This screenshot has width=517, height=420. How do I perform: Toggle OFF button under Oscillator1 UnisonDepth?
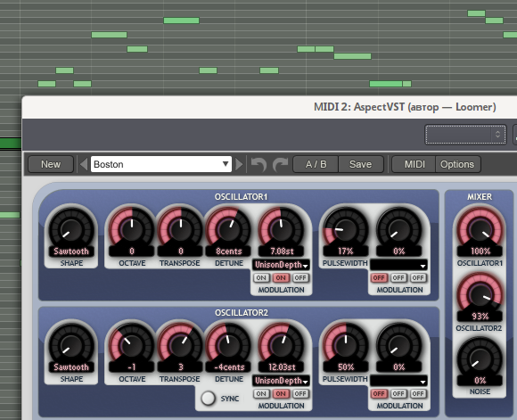click(x=300, y=278)
